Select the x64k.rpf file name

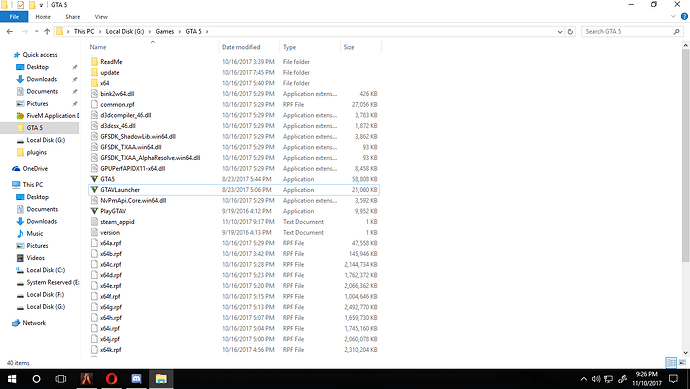[110, 350]
